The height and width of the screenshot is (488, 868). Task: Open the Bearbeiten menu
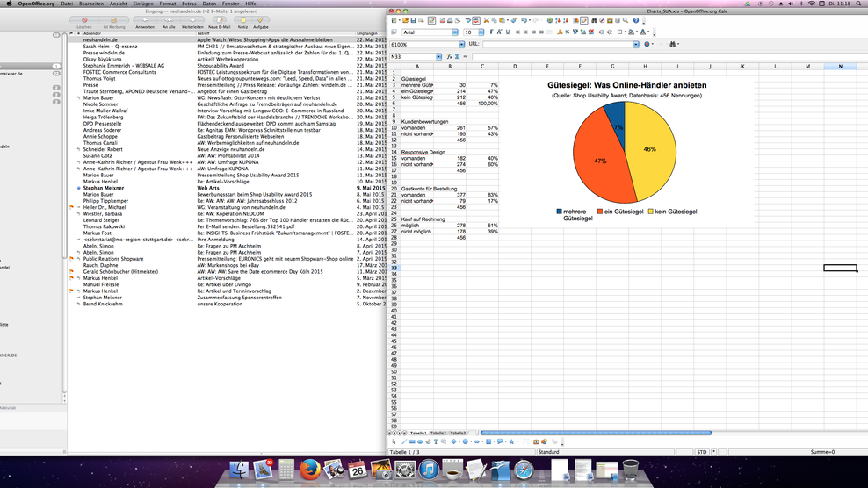tap(91, 4)
